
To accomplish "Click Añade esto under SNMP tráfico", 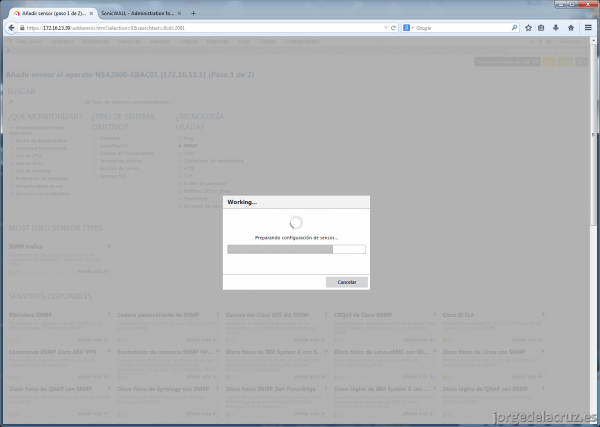I will (93, 271).
